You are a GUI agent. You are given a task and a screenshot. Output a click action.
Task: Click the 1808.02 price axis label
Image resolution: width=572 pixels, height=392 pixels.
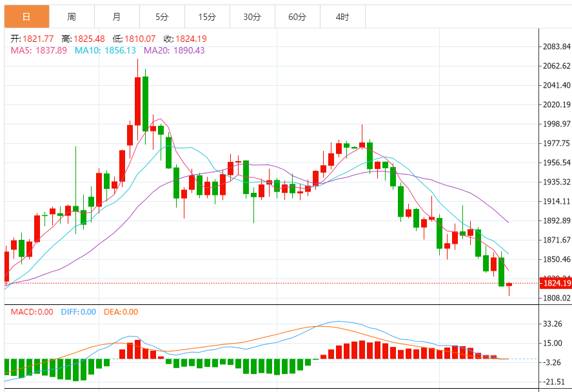pos(557,298)
